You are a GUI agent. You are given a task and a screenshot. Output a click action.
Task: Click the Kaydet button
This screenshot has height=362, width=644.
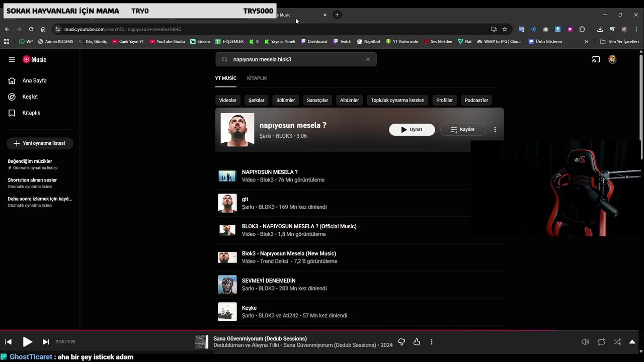click(463, 130)
